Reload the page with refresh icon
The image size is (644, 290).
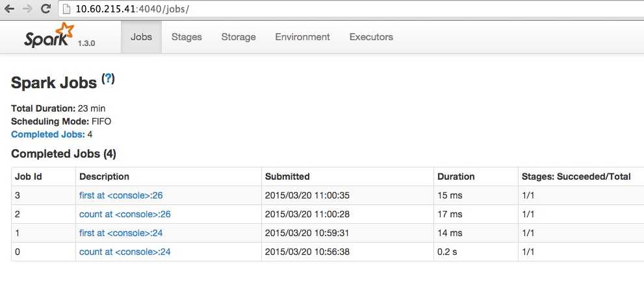pyautogui.click(x=46, y=8)
